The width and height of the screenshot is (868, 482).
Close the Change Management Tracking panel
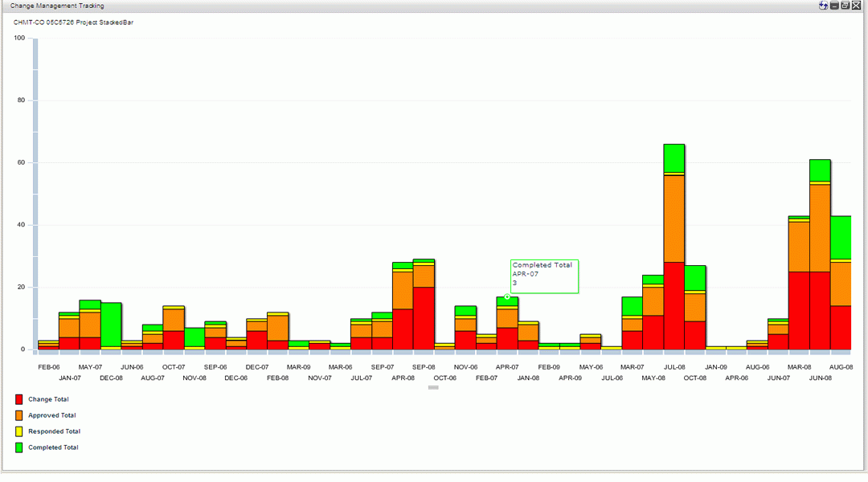pos(856,6)
